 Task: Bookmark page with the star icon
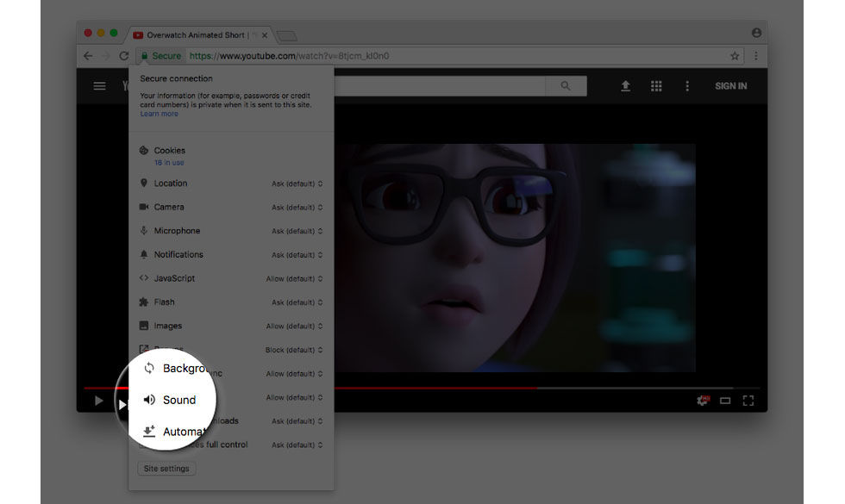click(735, 56)
